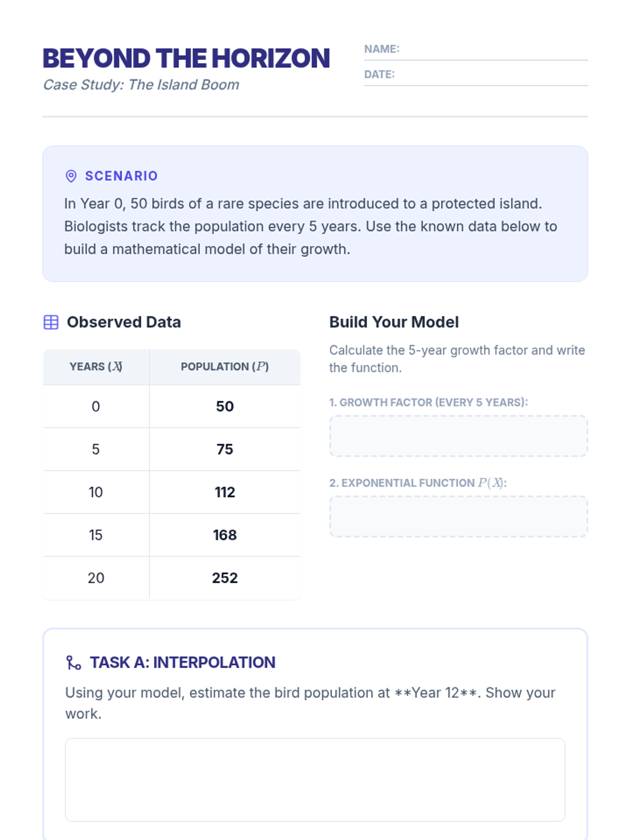The height and width of the screenshot is (840, 630).
Task: Select population value 75 in table
Action: click(x=225, y=449)
